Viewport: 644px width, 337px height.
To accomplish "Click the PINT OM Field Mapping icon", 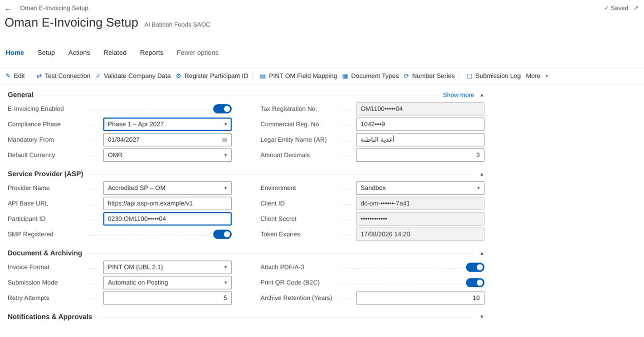I will click(x=263, y=76).
